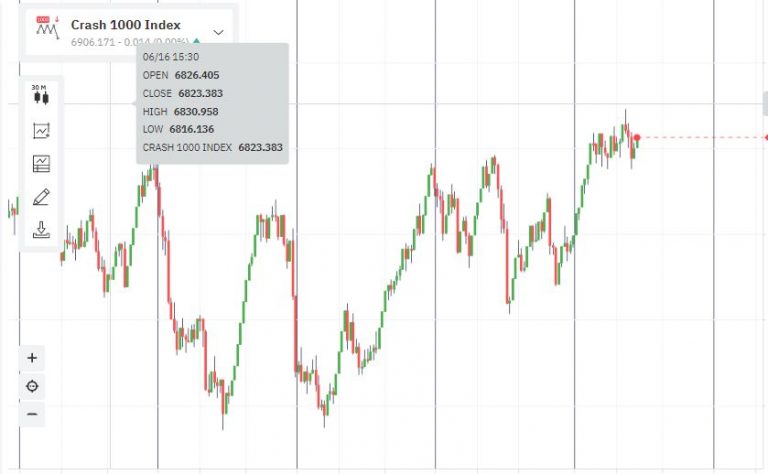Open the chart templates icon
This screenshot has width=768, height=474.
click(41, 163)
